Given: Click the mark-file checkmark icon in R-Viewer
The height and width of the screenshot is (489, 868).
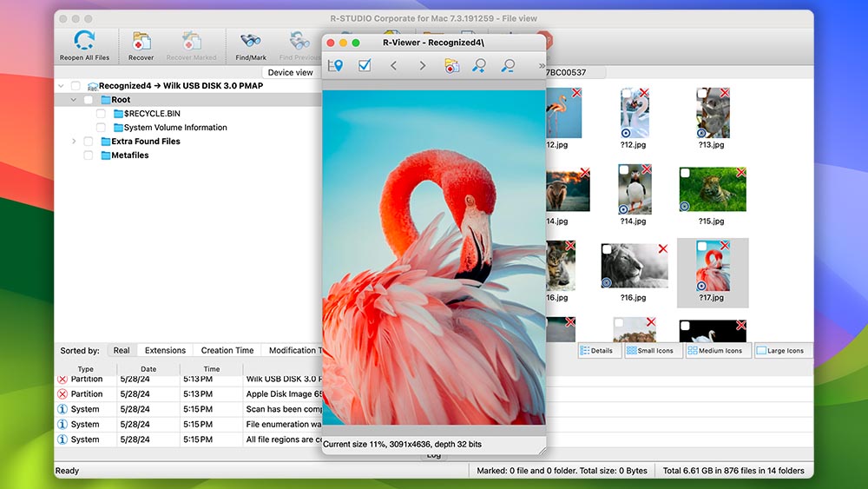Looking at the screenshot, I should pos(365,65).
